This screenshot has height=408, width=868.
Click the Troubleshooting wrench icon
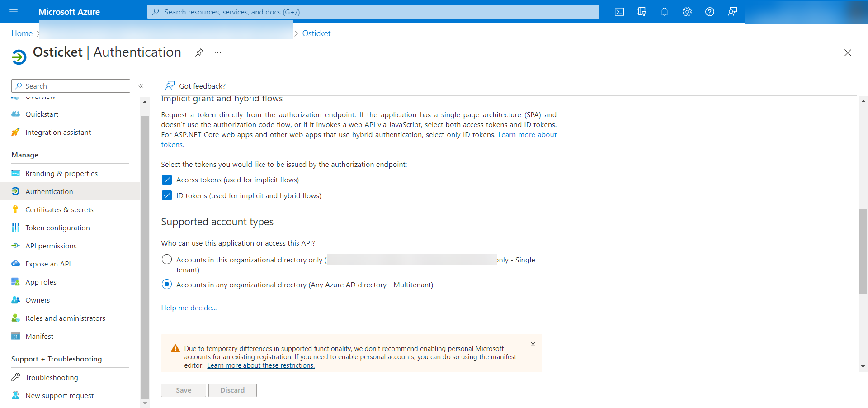pyautogui.click(x=16, y=377)
